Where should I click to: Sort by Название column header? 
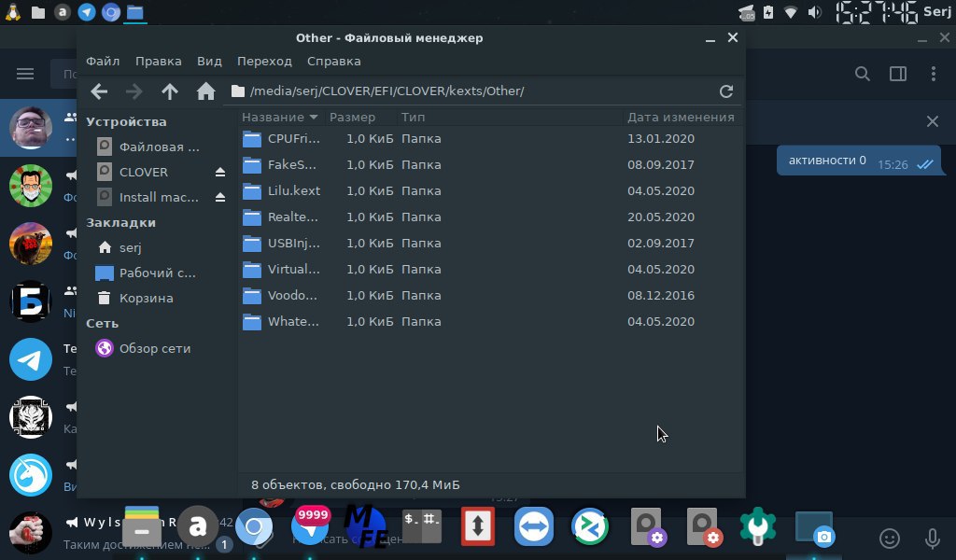point(280,117)
